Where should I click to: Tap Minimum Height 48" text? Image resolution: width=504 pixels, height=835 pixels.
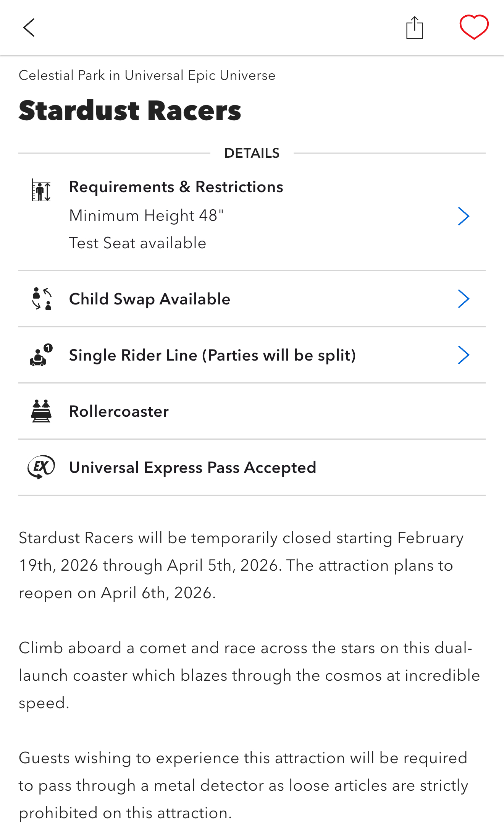146,216
